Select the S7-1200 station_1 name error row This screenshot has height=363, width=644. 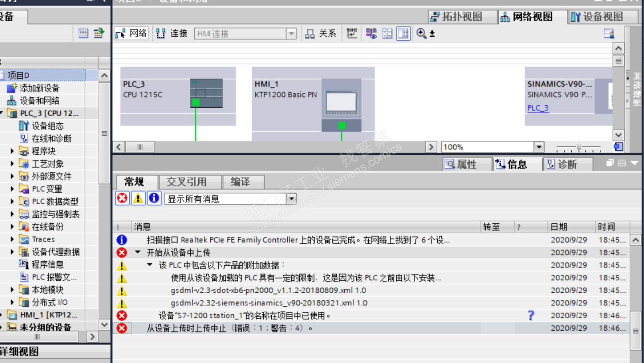[x=371, y=315]
